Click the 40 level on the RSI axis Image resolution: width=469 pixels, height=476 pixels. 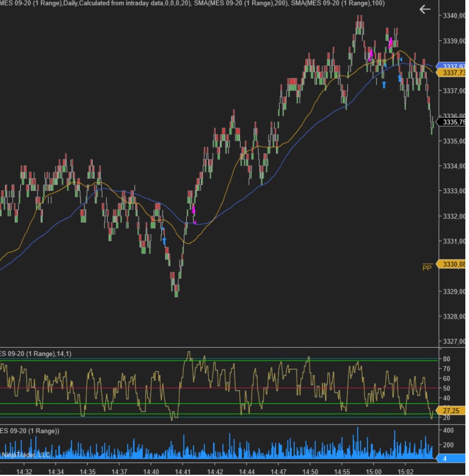446,398
